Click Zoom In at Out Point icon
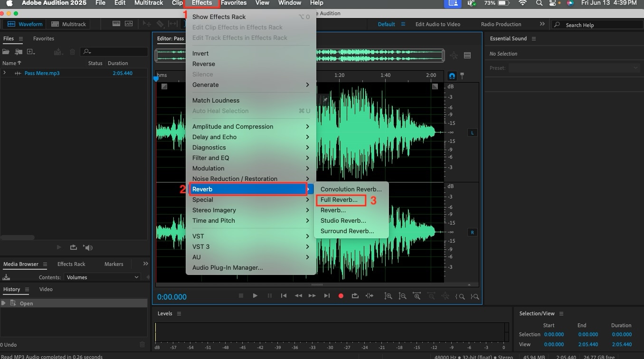The height and width of the screenshot is (359, 644). point(474,296)
